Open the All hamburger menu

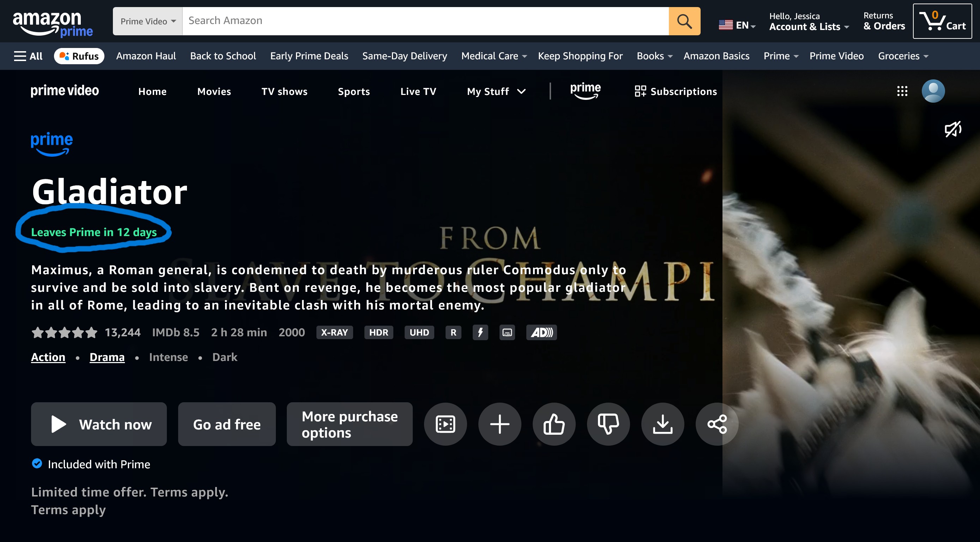tap(28, 56)
